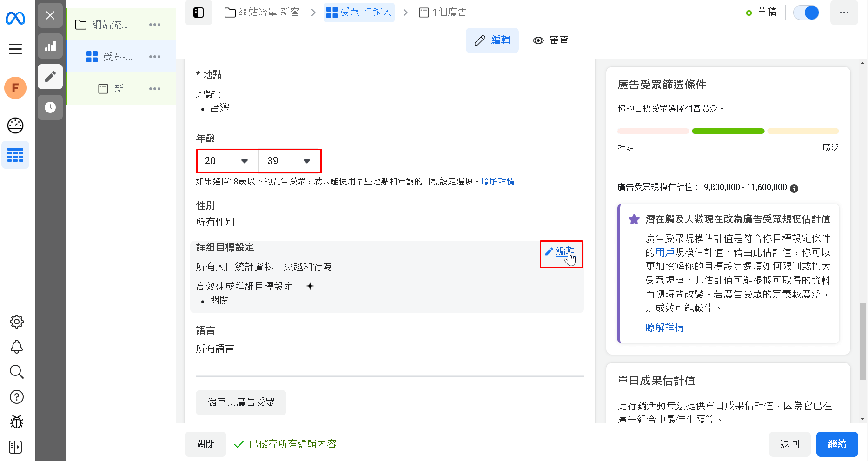Image resolution: width=868 pixels, height=461 pixels.
Task: Click the 單日成果估計值 heading
Action: (656, 381)
